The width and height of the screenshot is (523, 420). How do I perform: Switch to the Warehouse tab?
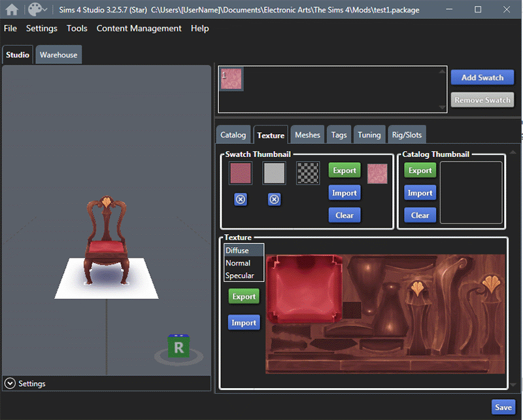click(58, 55)
